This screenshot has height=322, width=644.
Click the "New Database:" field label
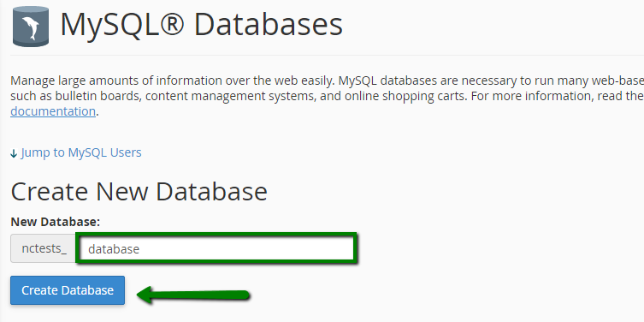tap(56, 222)
